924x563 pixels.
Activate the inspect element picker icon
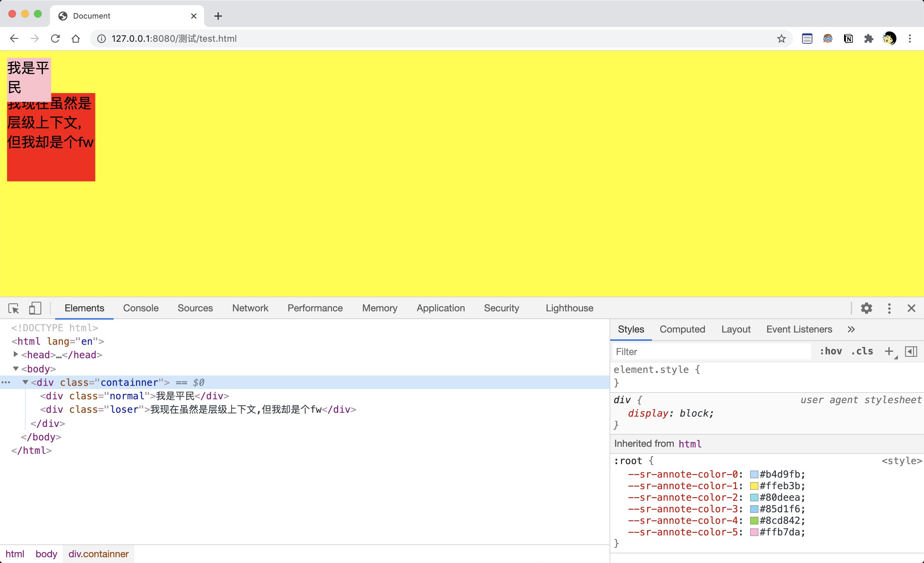click(14, 308)
